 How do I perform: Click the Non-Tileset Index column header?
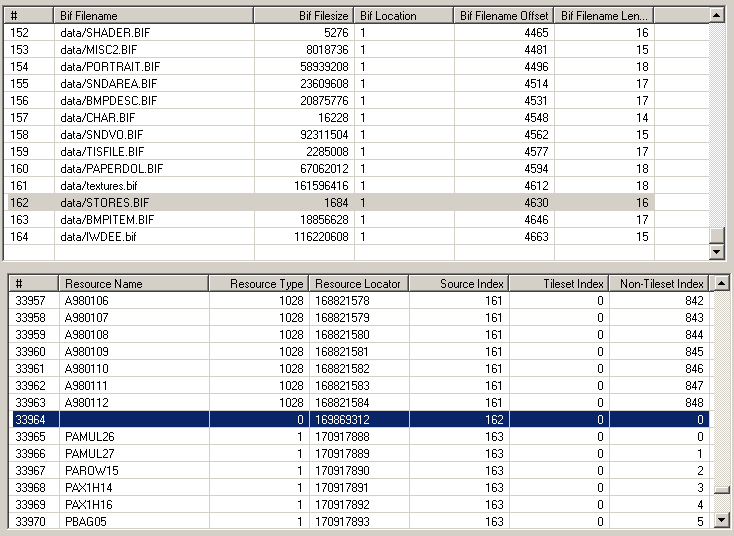coord(659,284)
